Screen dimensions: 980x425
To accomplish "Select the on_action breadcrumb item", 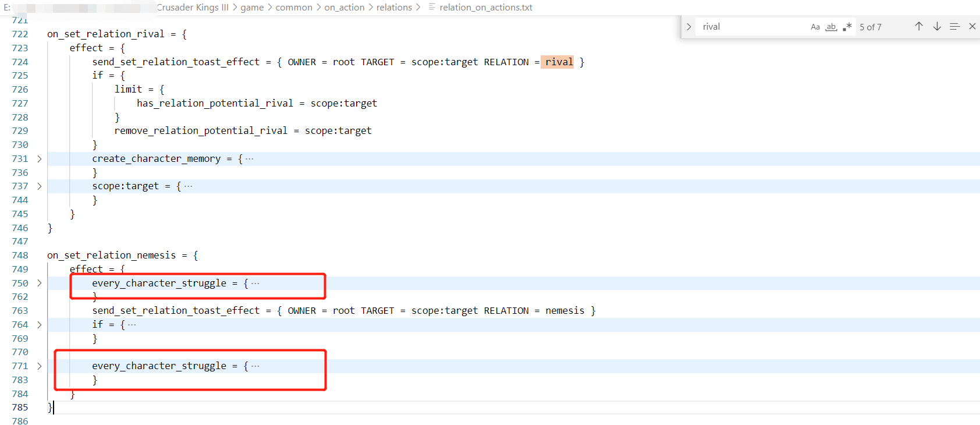I will [344, 8].
